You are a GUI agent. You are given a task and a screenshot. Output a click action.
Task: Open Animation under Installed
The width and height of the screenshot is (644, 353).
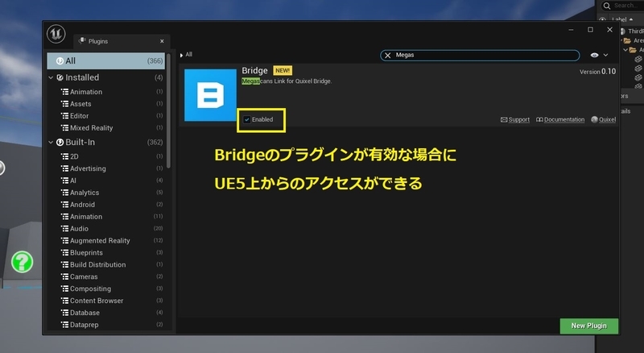tap(107, 92)
